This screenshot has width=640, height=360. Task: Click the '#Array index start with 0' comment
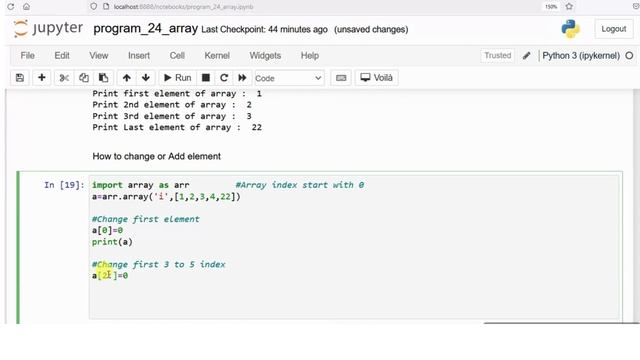click(x=300, y=185)
